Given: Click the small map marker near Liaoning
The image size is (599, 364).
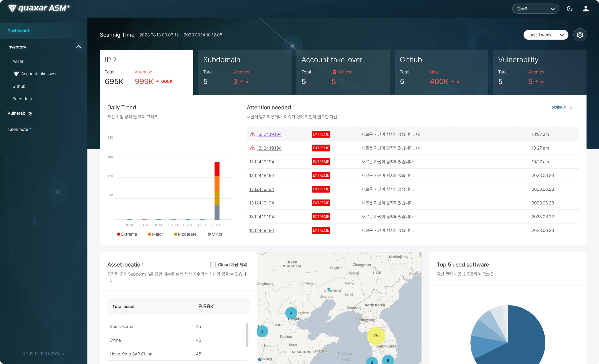Looking at the screenshot, I should point(329,289).
